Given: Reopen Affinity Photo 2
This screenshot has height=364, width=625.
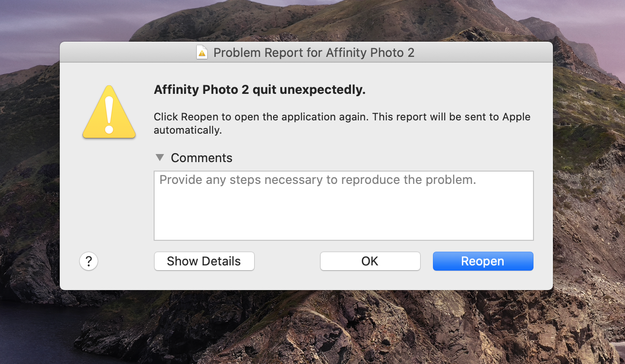Looking at the screenshot, I should tap(483, 261).
